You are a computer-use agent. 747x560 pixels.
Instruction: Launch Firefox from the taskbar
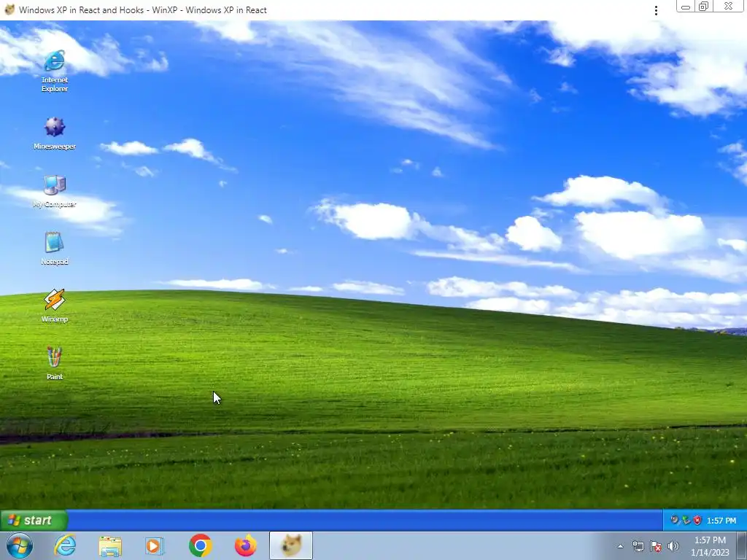click(246, 545)
